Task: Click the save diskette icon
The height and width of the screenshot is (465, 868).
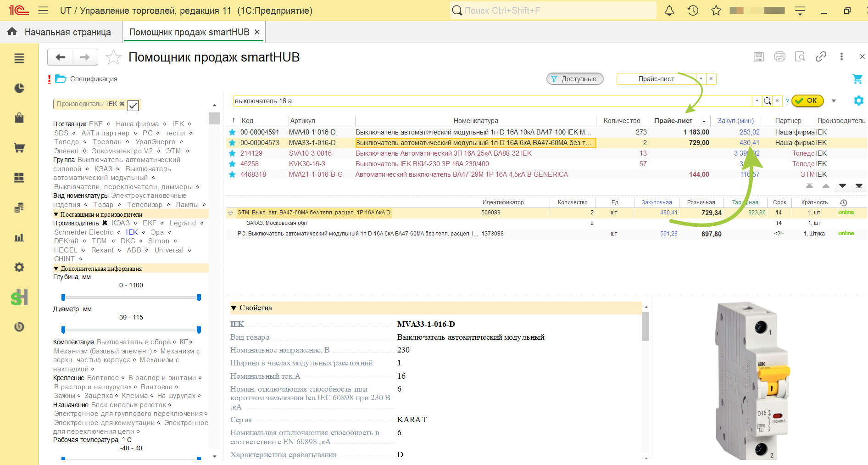Action: point(759,56)
